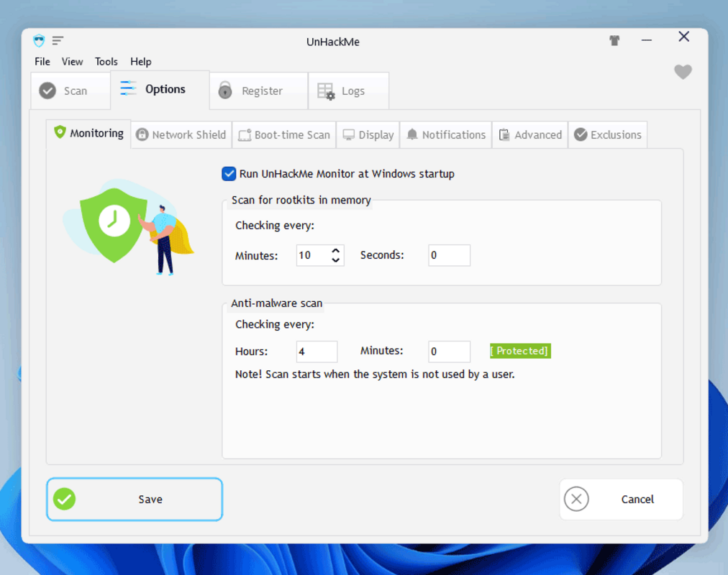Click the anti-malware Minutes field
The width and height of the screenshot is (728, 575).
point(449,351)
